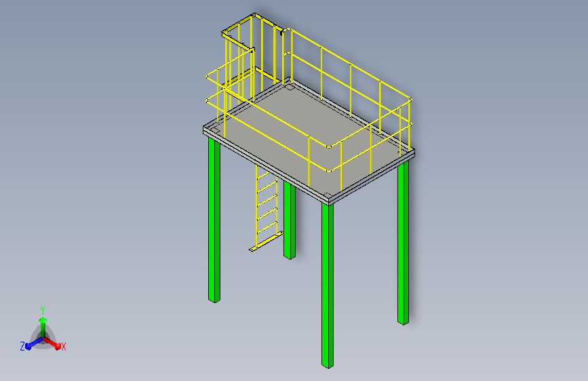Select the yellow ladder below the platform

click(267, 210)
